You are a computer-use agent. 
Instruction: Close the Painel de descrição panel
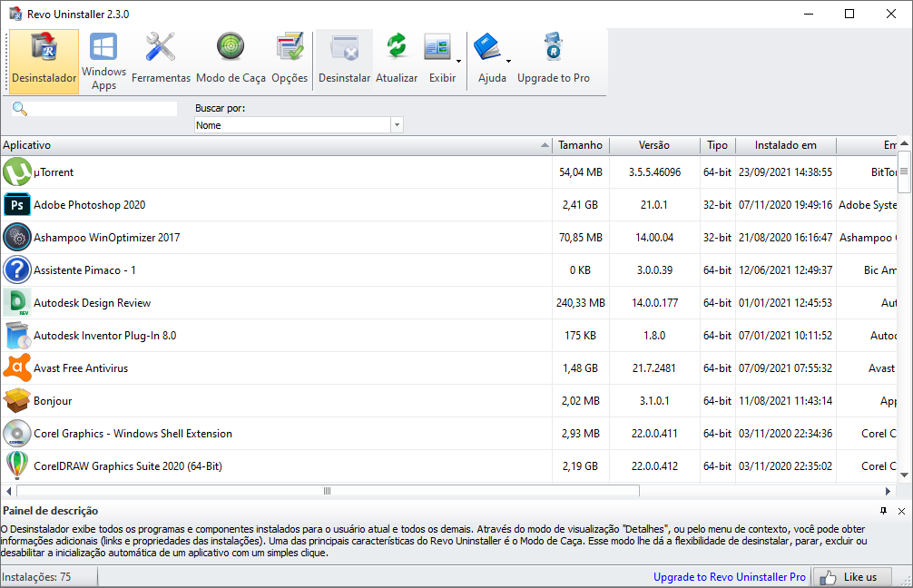(x=901, y=511)
